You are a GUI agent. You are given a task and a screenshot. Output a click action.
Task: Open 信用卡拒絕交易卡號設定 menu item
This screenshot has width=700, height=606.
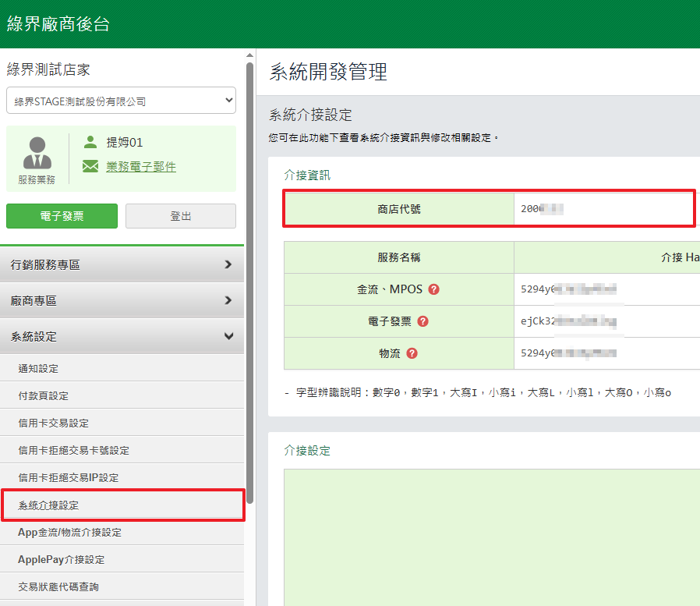[122, 450]
